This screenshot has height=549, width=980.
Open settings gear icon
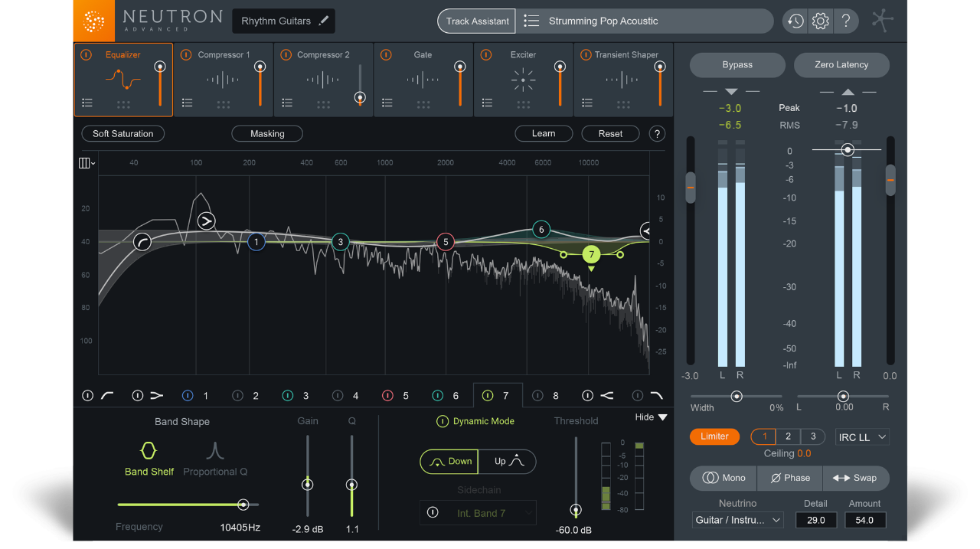click(820, 21)
